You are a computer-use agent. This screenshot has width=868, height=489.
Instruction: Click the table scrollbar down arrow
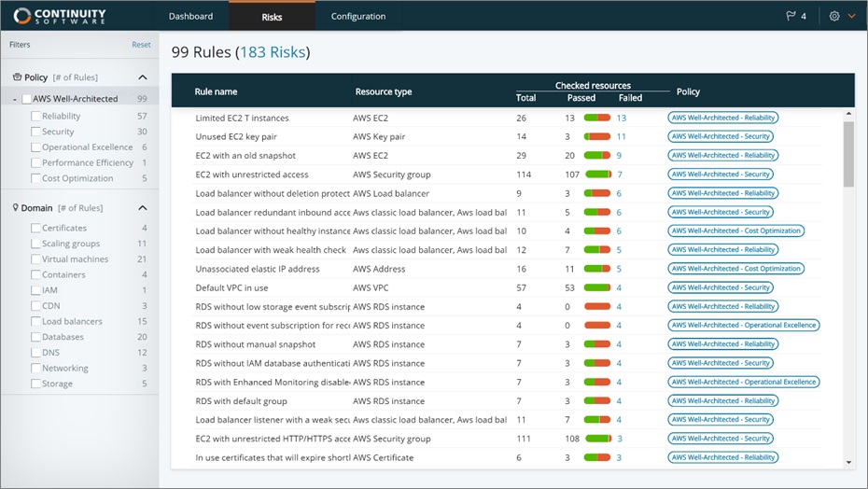click(848, 463)
